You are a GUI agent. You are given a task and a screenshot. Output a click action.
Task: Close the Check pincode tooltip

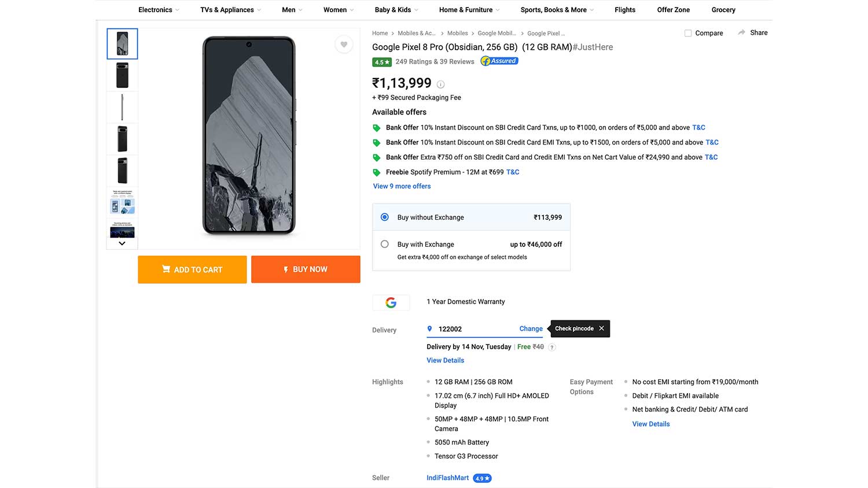[602, 328]
